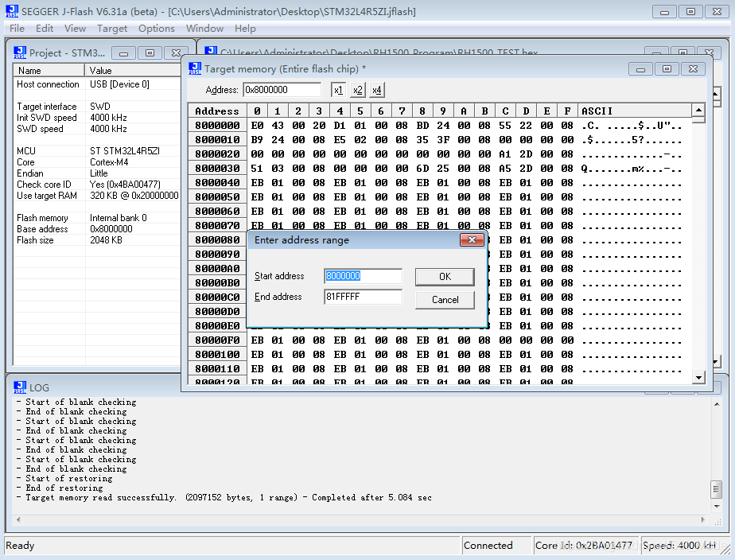Click J-Flash icon in Project window title
This screenshot has height=560, width=735.
20,52
